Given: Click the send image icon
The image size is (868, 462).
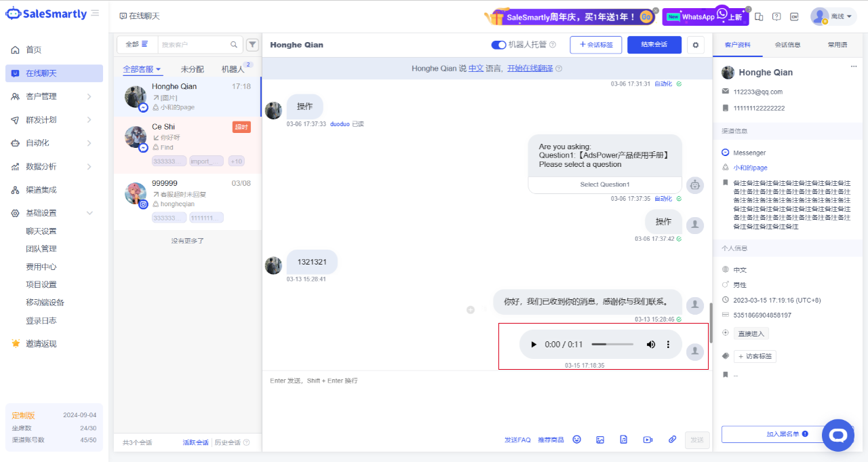Looking at the screenshot, I should tap(600, 440).
